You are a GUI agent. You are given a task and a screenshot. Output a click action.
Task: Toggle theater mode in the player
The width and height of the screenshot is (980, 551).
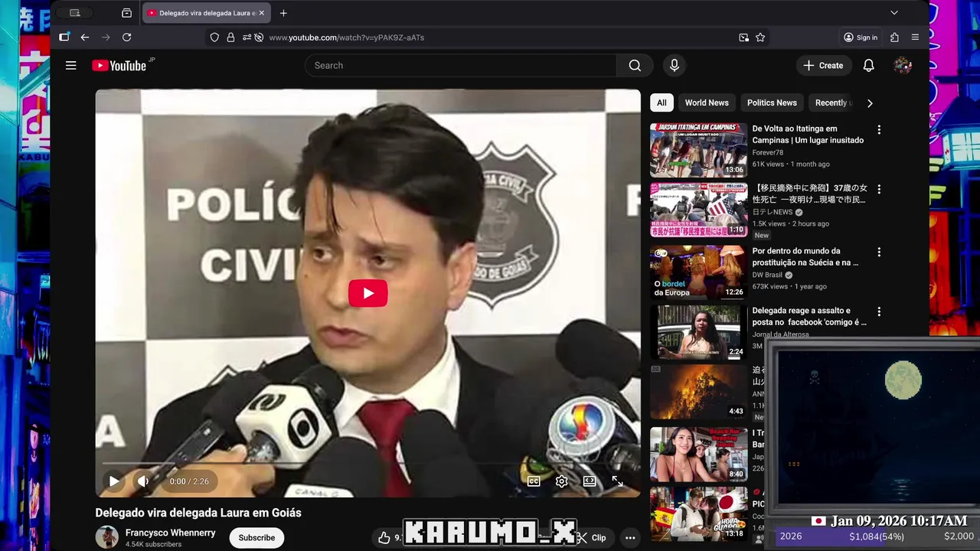coord(590,481)
